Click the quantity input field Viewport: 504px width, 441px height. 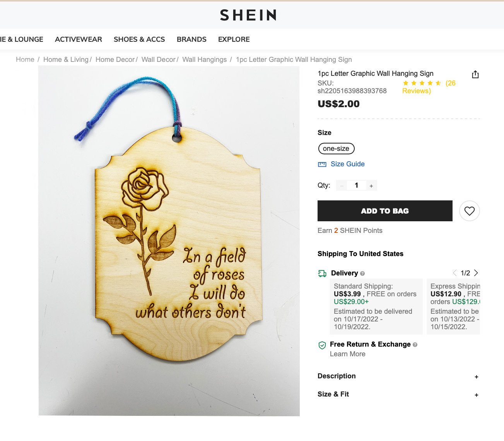(357, 186)
